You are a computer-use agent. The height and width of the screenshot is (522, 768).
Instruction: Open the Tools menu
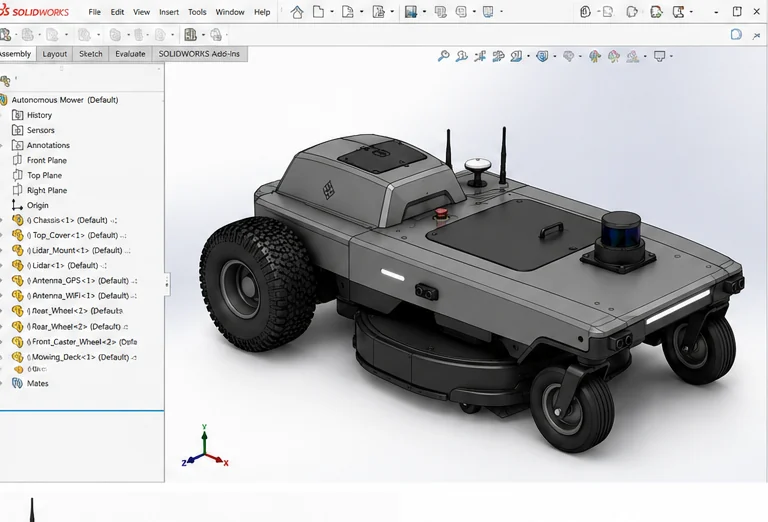(197, 12)
